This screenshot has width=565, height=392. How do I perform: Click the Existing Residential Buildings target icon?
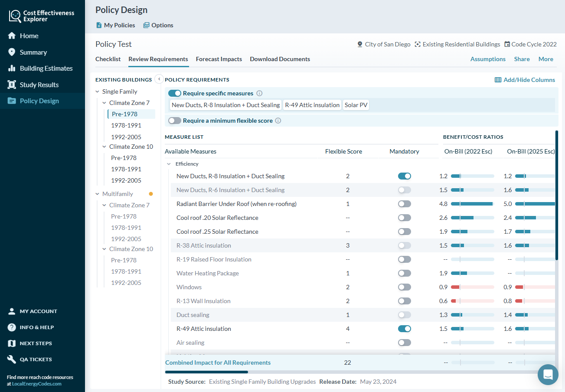point(418,44)
